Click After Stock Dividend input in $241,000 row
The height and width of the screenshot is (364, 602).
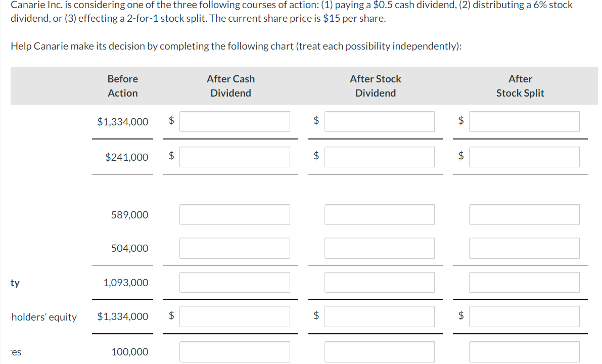(379, 157)
